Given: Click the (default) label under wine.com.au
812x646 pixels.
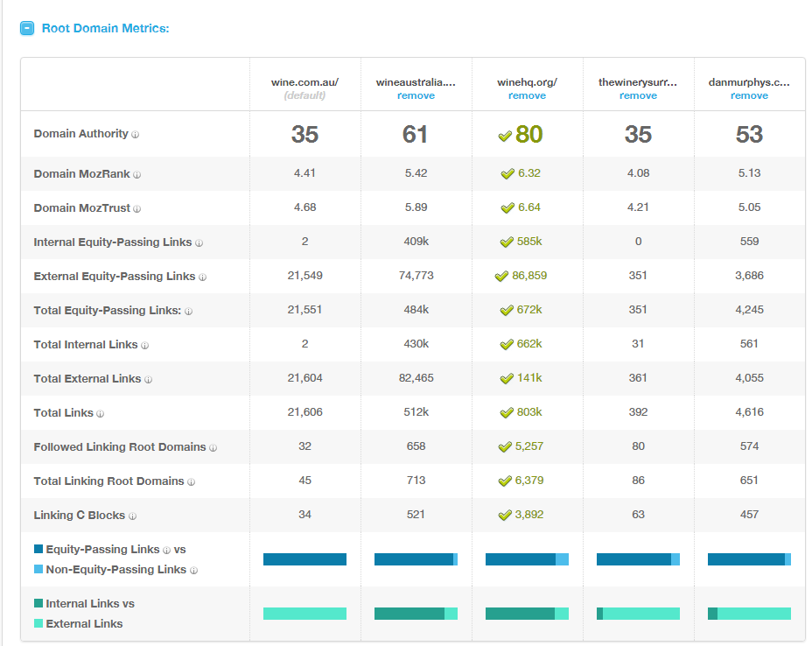Looking at the screenshot, I should coord(304,95).
